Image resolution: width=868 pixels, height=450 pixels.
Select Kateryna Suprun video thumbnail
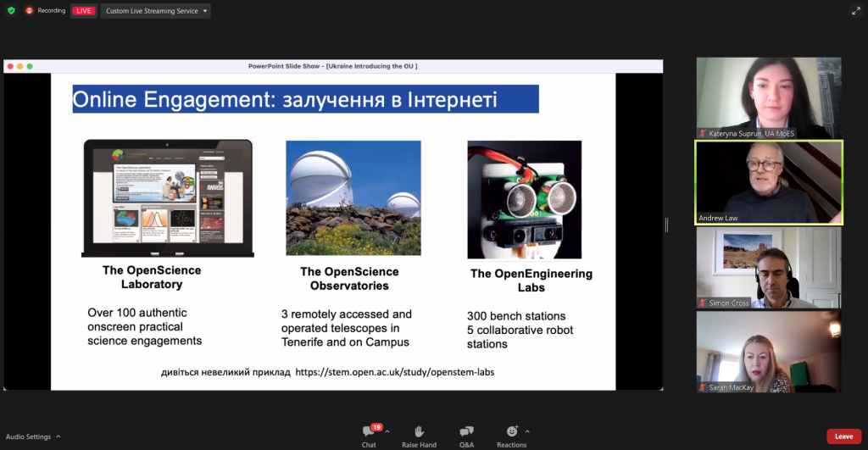coord(768,98)
